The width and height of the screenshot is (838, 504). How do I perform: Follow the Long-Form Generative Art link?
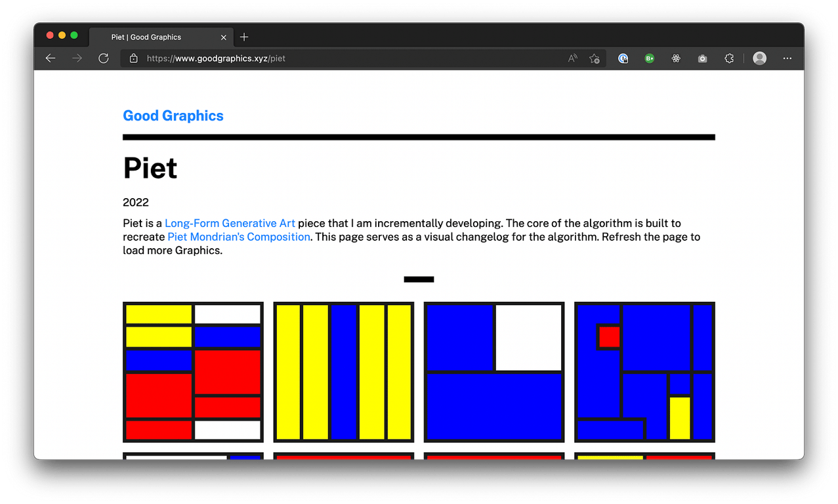point(230,223)
